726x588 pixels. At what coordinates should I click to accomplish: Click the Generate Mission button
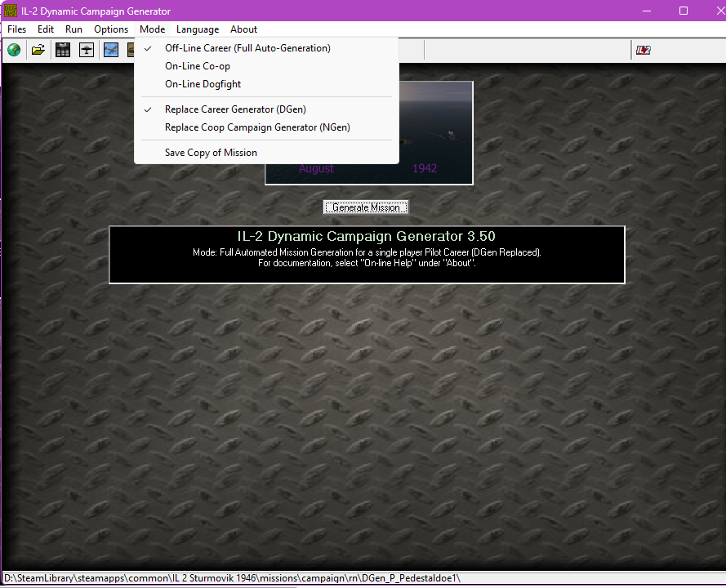click(x=366, y=207)
